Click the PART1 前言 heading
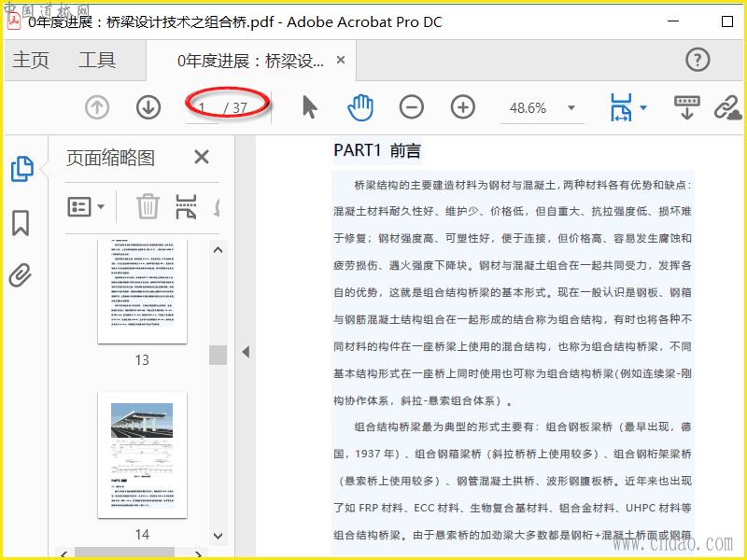 tap(377, 150)
